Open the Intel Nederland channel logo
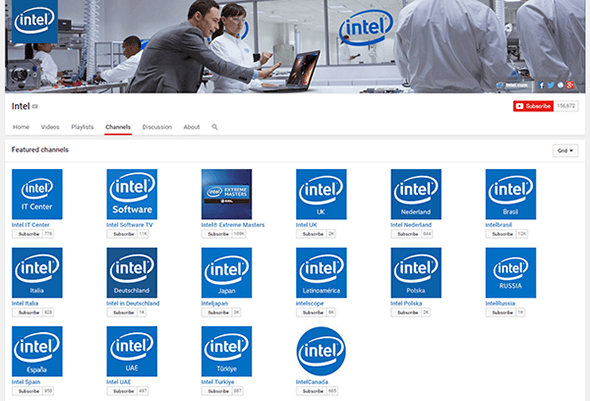Screen dimensions: 590x401 click(x=416, y=194)
